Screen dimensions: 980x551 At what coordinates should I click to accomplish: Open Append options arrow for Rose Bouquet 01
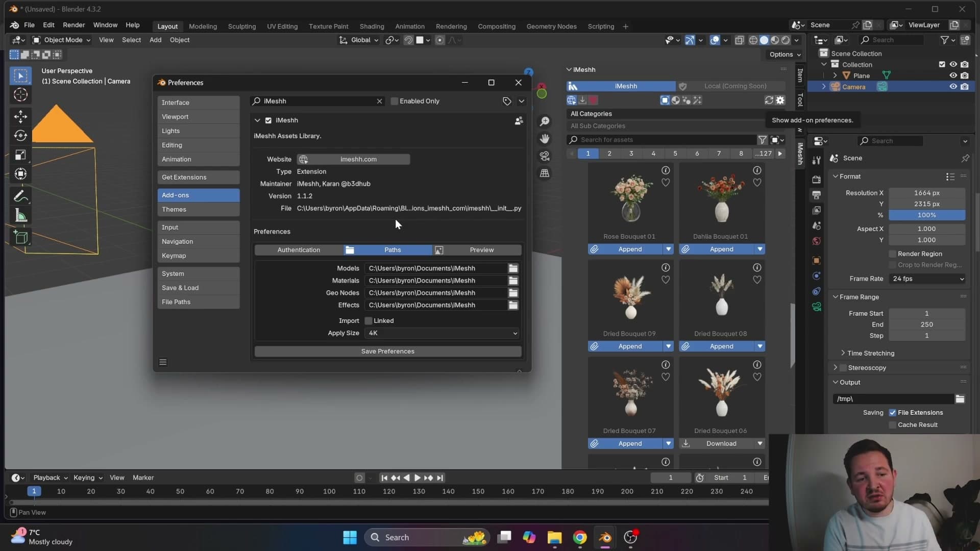tap(668, 249)
